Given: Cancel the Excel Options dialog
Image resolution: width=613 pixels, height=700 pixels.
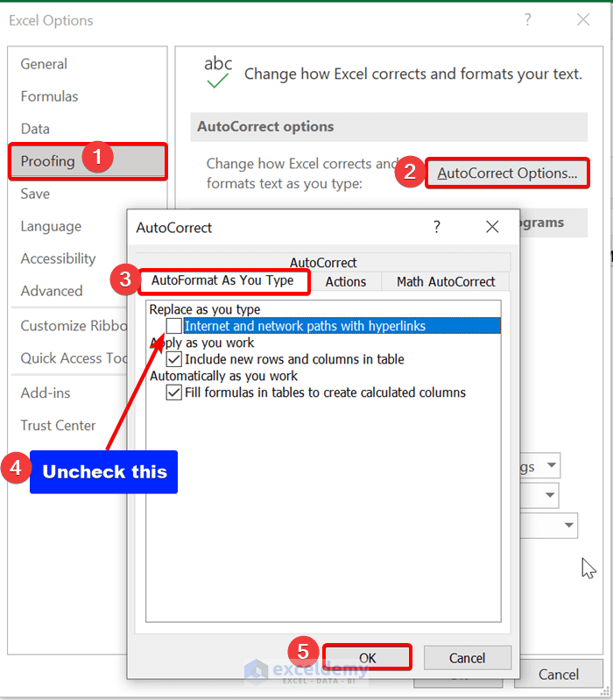Looking at the screenshot, I should point(558,674).
